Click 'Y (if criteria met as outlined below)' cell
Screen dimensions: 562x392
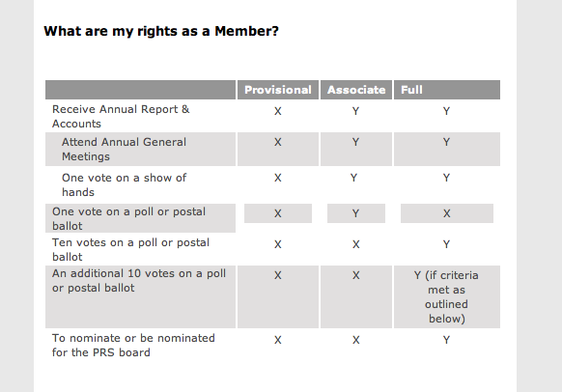(x=446, y=296)
